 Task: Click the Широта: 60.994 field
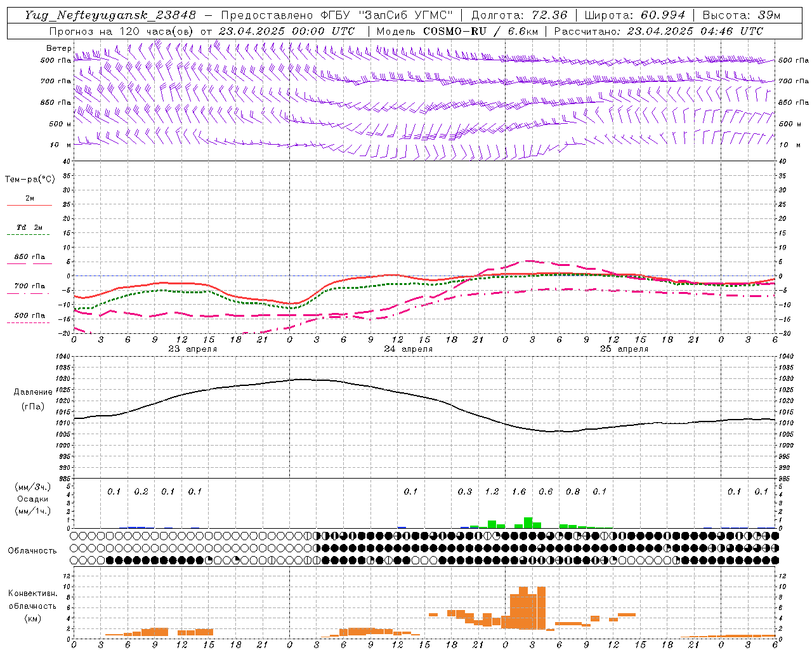coord(635,15)
